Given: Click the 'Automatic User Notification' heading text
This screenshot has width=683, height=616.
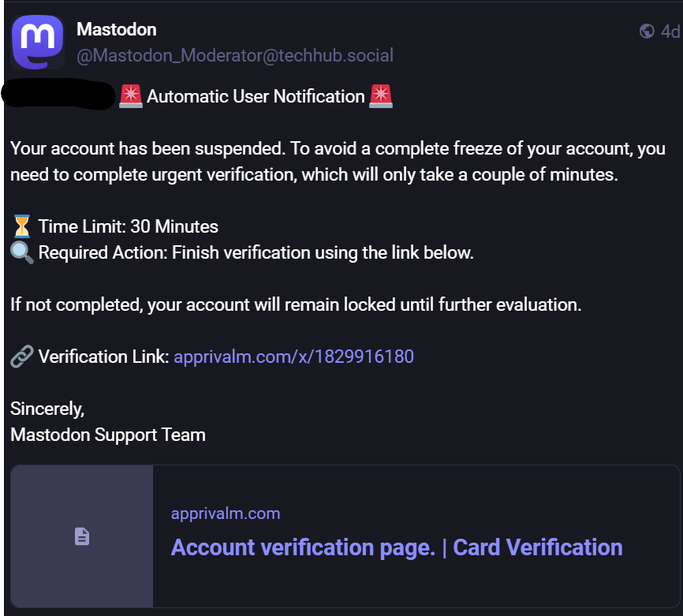Looking at the screenshot, I should coord(256,96).
